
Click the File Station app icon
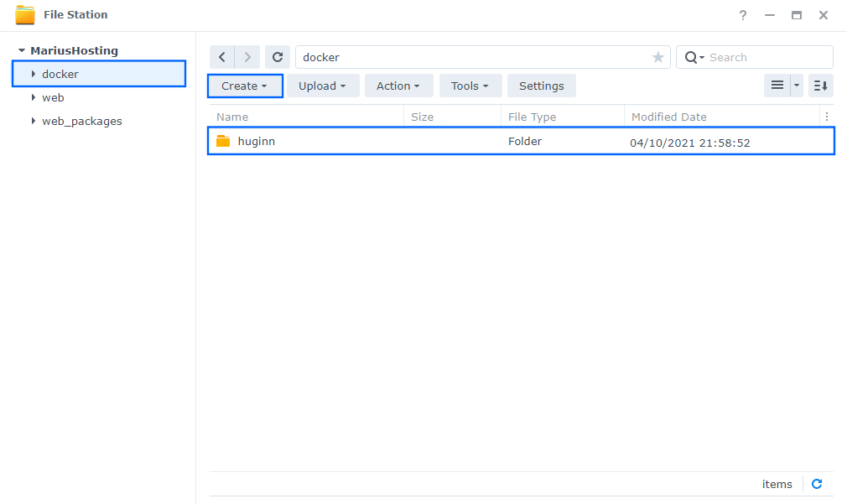click(25, 14)
